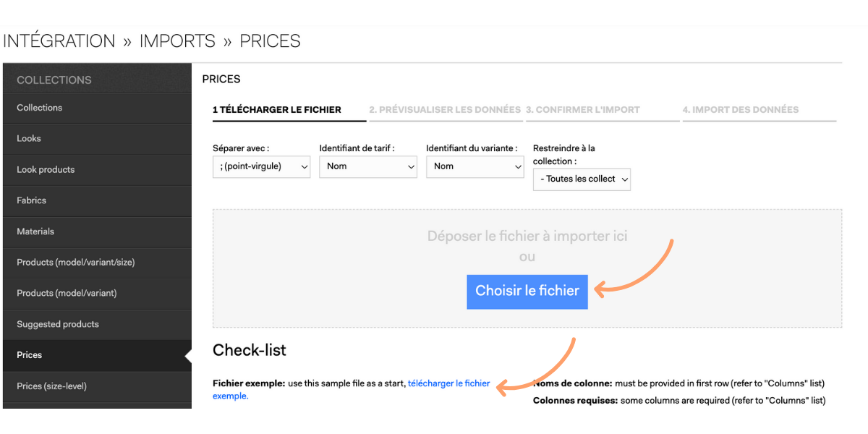Open the Identifiant de tarif dropdown

click(368, 166)
